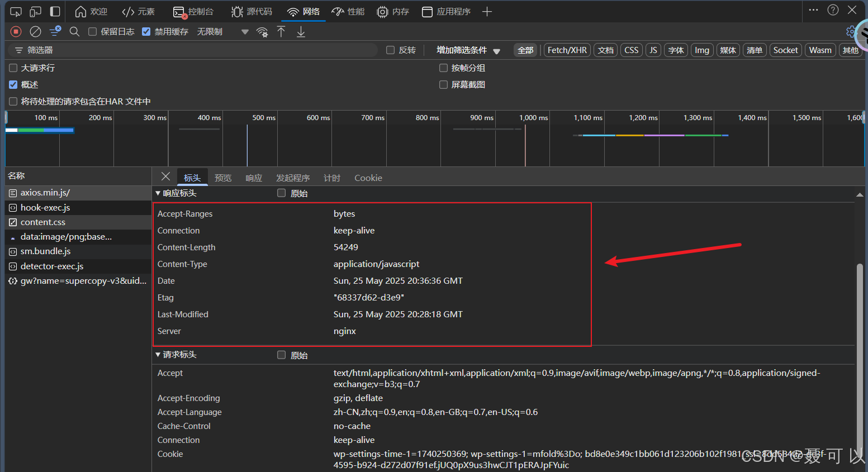Filter requests by Img type
The image size is (868, 472).
click(702, 50)
